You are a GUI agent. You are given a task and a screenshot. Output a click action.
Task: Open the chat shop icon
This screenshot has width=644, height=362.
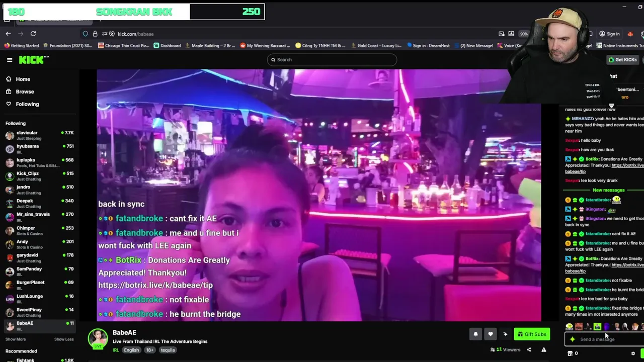(x=570, y=353)
